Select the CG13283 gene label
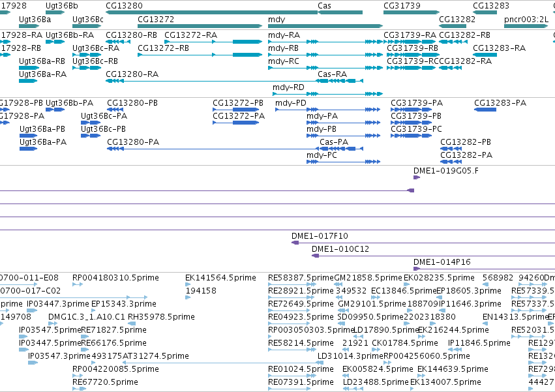Screen dimensions: 555x392 pos(491,6)
